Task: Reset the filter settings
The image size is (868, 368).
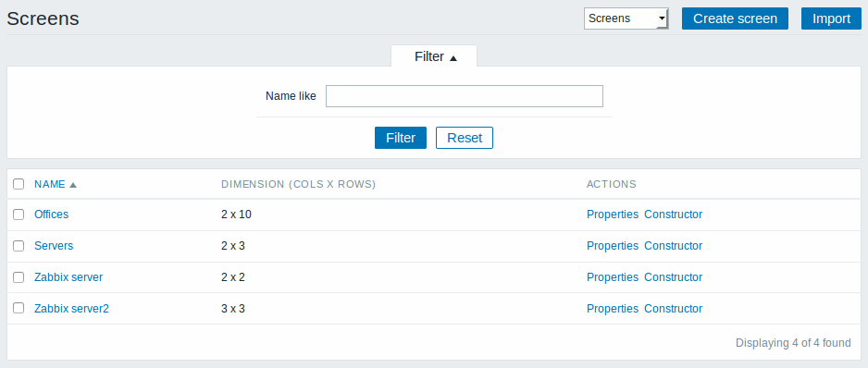Action: (465, 138)
